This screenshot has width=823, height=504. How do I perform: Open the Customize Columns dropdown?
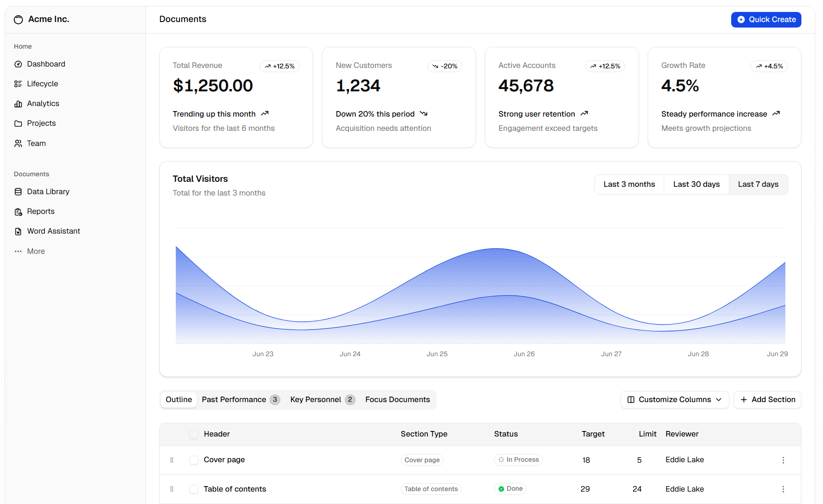tap(674, 399)
